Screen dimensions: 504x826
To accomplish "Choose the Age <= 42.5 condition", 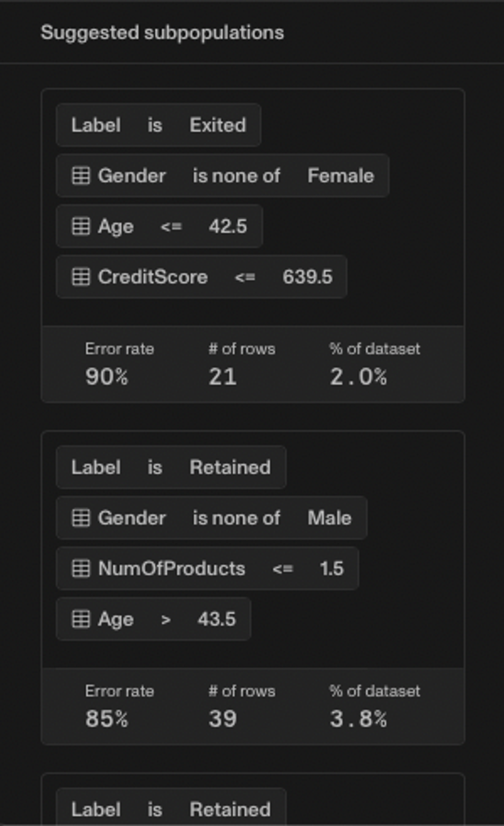I will (x=159, y=226).
